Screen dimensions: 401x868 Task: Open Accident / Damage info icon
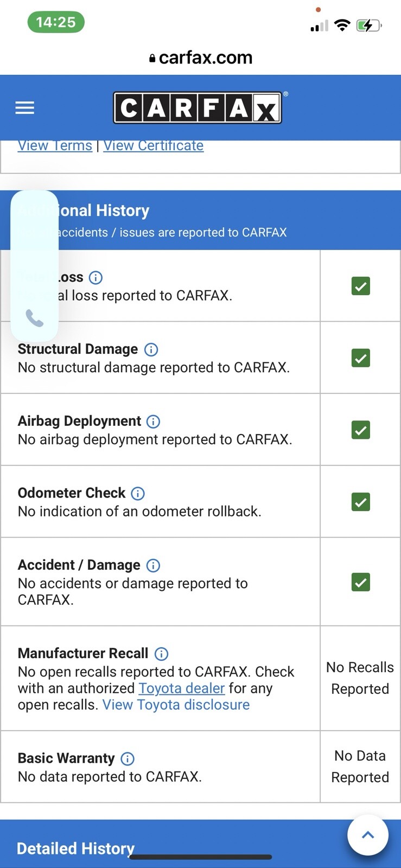(154, 565)
